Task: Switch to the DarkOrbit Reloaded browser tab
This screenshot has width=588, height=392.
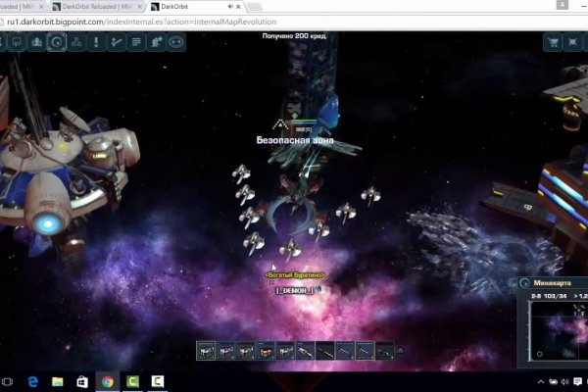Action: click(91, 6)
